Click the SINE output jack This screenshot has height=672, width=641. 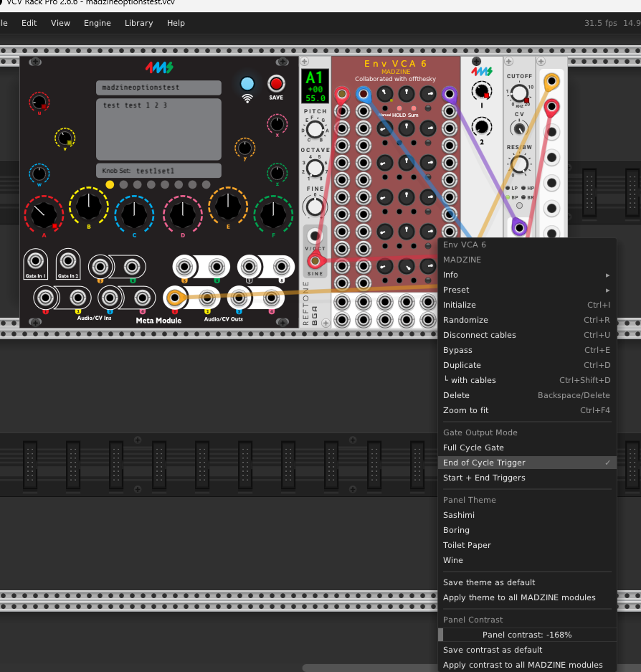(314, 261)
